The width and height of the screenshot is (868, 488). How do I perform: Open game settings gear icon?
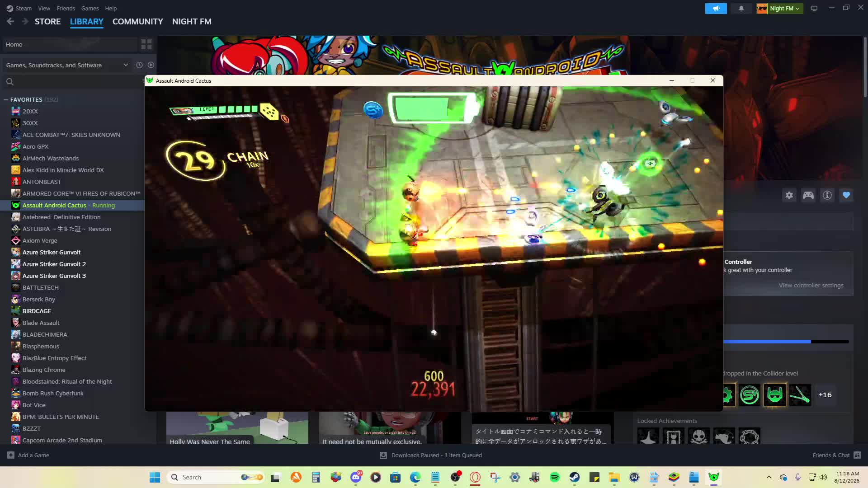click(789, 195)
